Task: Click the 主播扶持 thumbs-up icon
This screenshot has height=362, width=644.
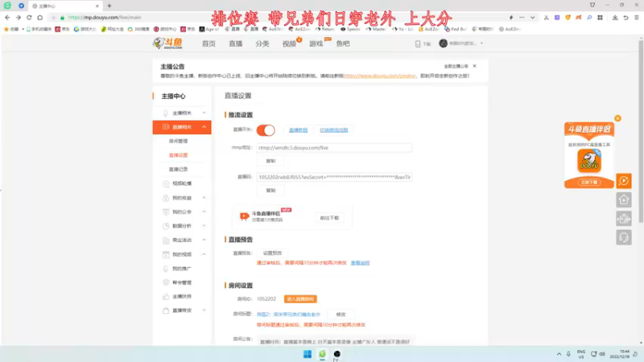Action: (166, 296)
